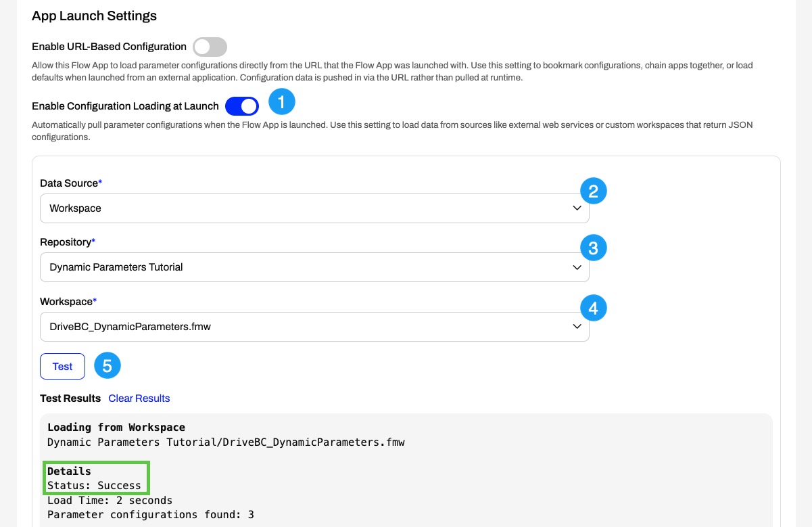Click 'Parameter configurations found: 3' line
The width and height of the screenshot is (812, 527).
pyautogui.click(x=151, y=515)
